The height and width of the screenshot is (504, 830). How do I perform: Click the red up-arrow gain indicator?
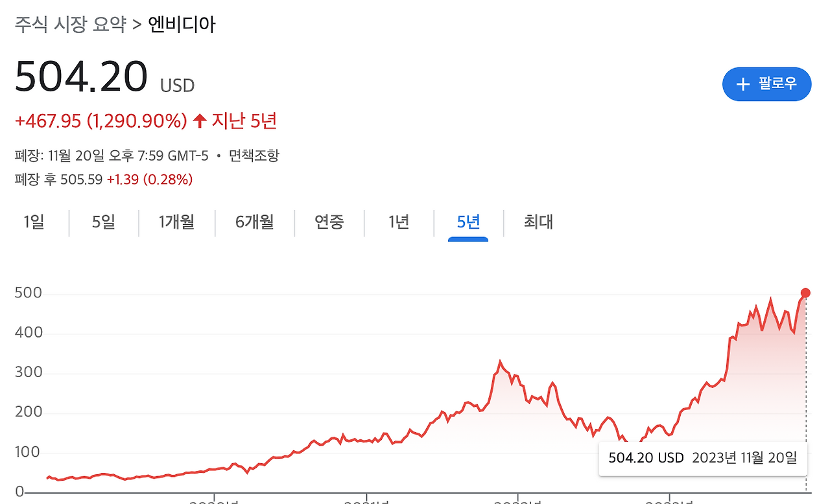point(200,120)
